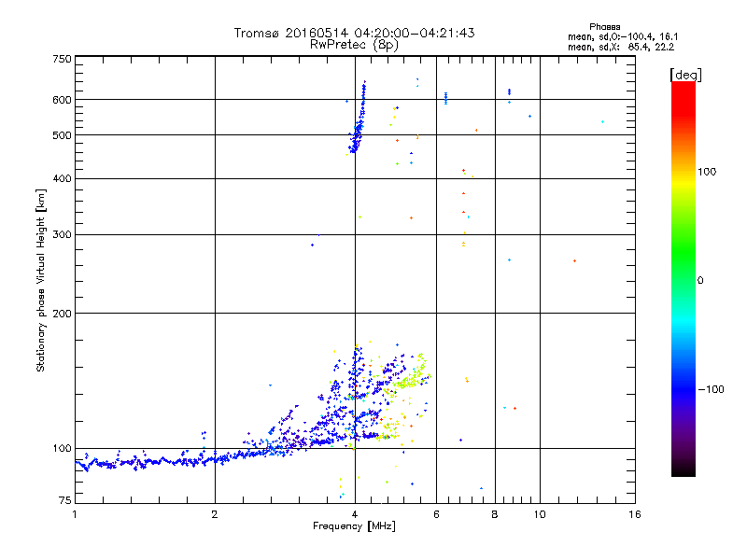Click the y-axis tick label '600'
This screenshot has height=560, width=747.
point(62,100)
